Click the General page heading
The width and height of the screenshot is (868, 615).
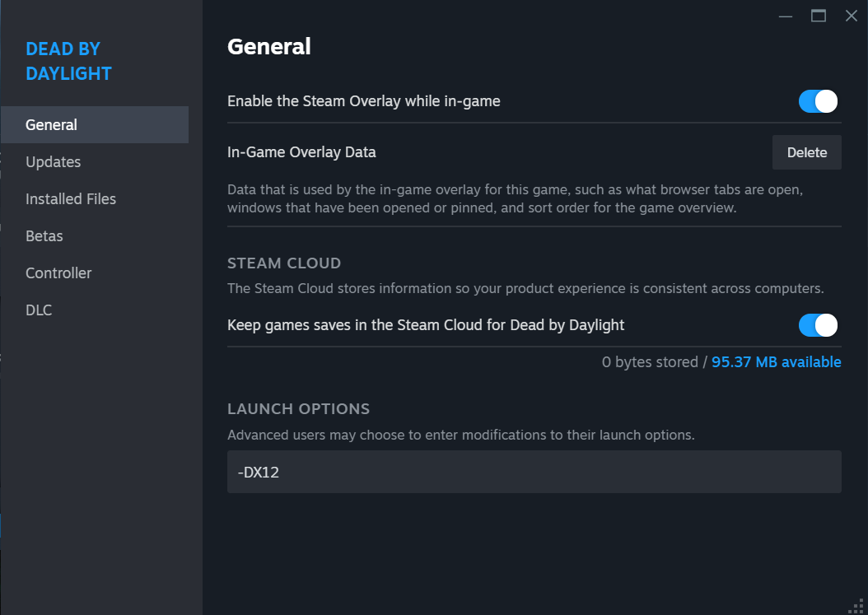click(269, 46)
